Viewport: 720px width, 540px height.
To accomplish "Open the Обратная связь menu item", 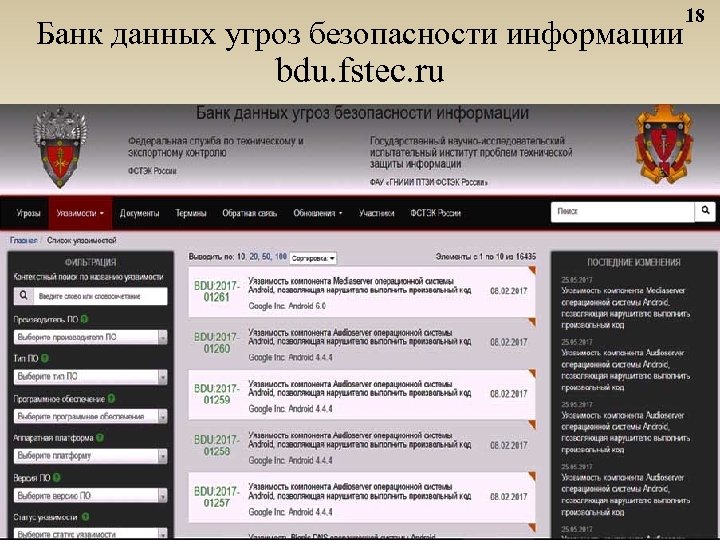I will pyautogui.click(x=249, y=213).
